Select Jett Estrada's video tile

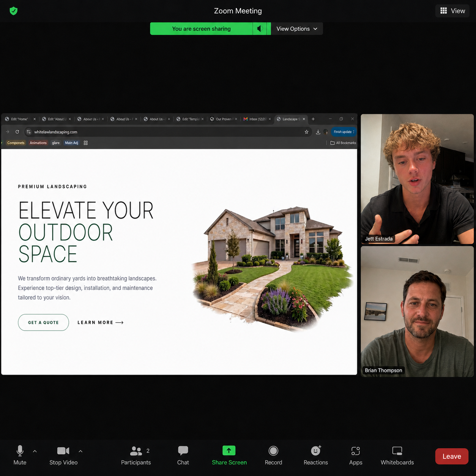417,179
